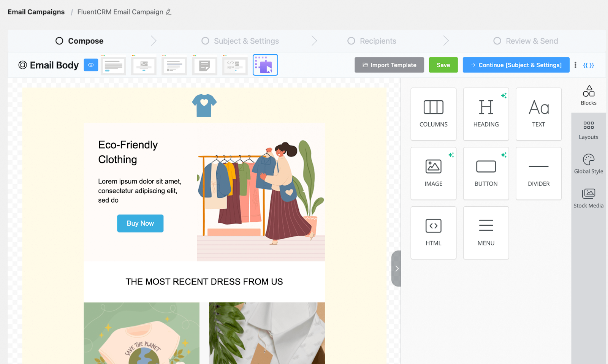The height and width of the screenshot is (364, 608).
Task: Click the Email Body lifebuoy icon
Action: click(x=23, y=65)
